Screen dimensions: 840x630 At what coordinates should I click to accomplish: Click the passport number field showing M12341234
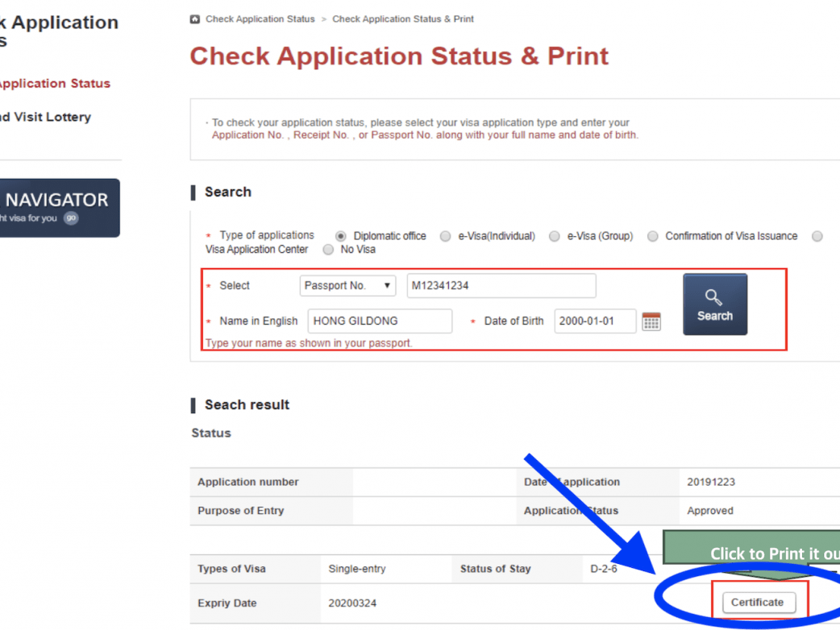tap(501, 286)
